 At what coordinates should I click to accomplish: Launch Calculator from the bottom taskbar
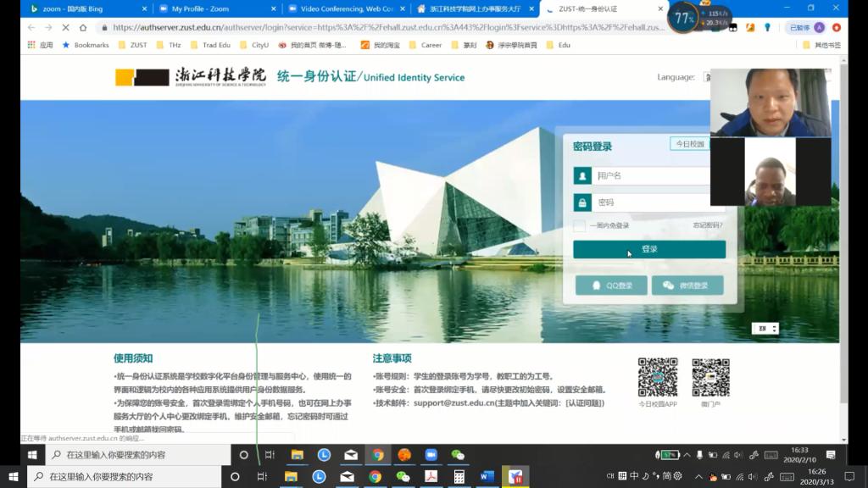(459, 477)
